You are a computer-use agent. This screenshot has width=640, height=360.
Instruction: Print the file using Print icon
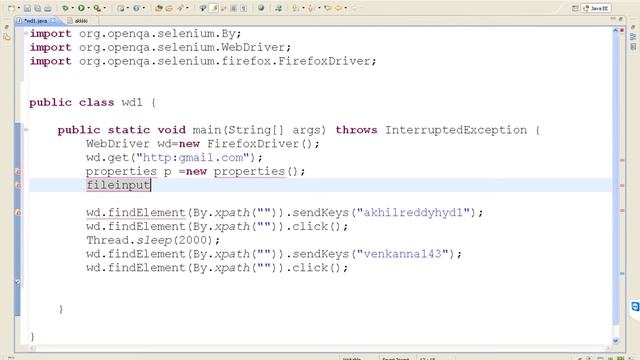pyautogui.click(x=48, y=8)
